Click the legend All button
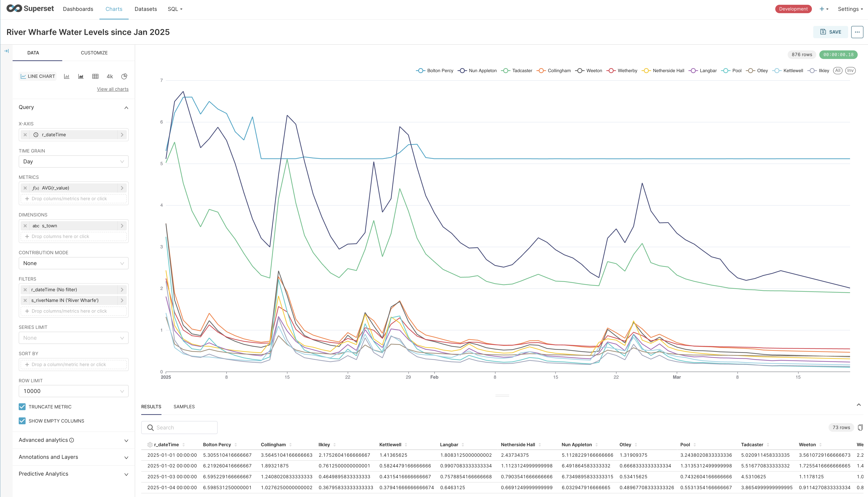Viewport: 868px width, 497px height. point(838,71)
